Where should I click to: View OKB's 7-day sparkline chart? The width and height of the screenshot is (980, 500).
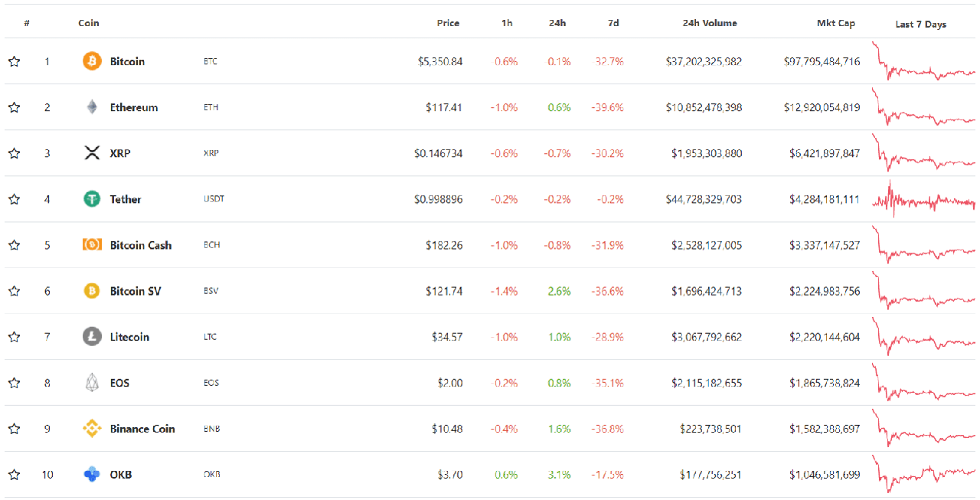pos(924,475)
